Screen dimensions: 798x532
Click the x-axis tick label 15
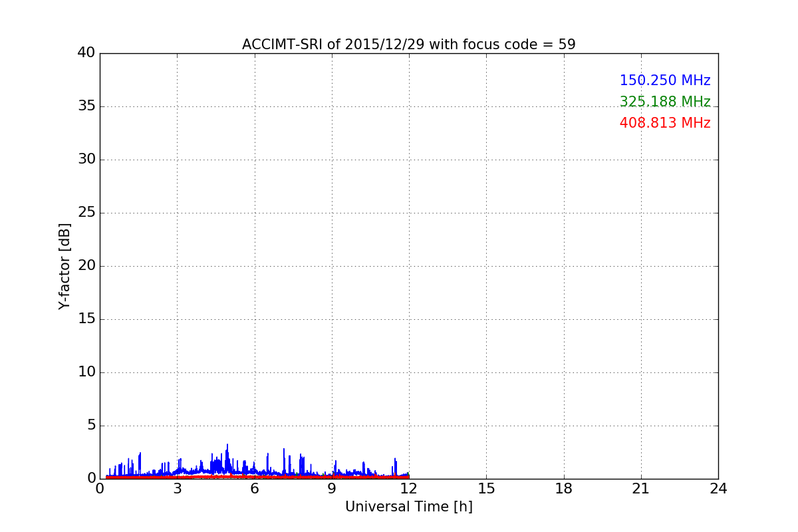[486, 489]
